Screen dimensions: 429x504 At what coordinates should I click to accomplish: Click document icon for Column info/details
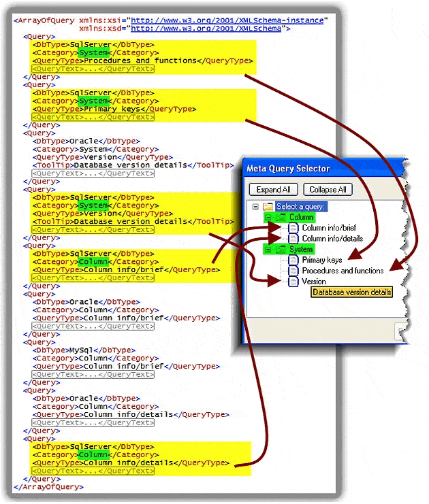[x=293, y=239]
